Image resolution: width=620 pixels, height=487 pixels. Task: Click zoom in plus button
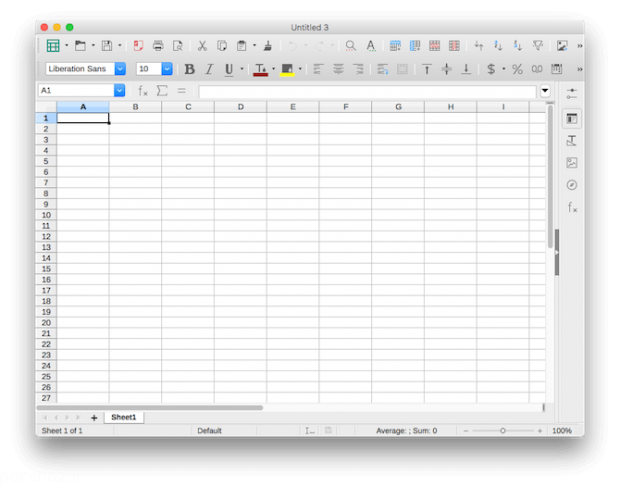540,431
